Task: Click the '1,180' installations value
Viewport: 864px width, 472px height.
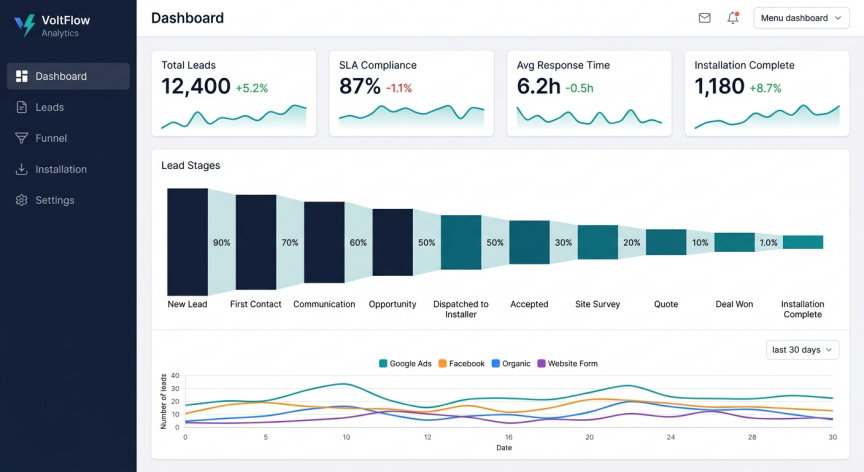Action: [x=719, y=86]
